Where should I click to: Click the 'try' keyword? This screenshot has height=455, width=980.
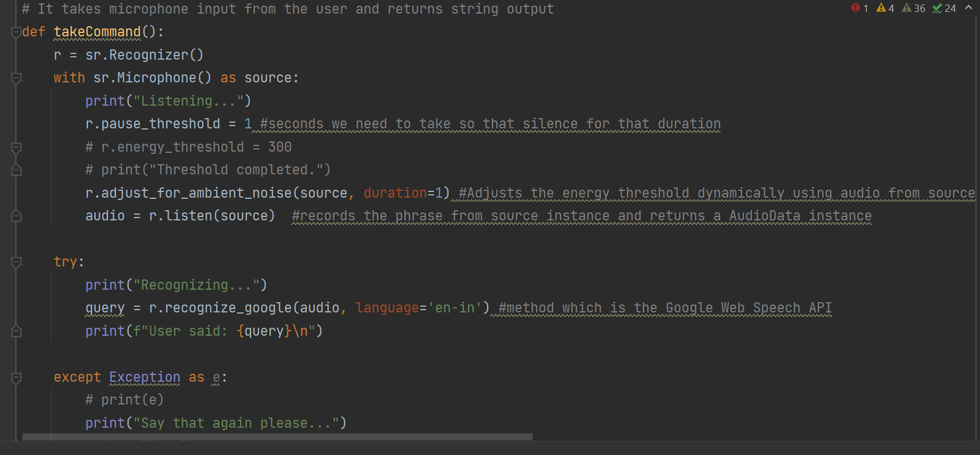click(65, 262)
